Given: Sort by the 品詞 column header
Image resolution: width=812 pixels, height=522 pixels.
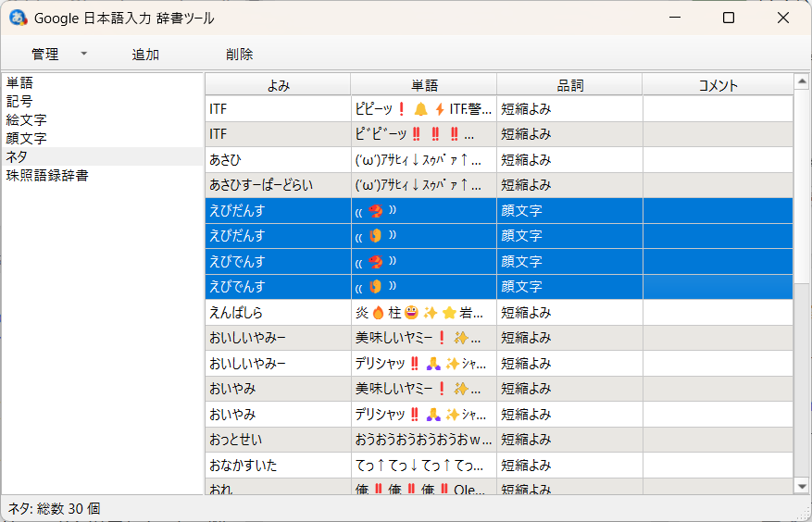Looking at the screenshot, I should (569, 85).
